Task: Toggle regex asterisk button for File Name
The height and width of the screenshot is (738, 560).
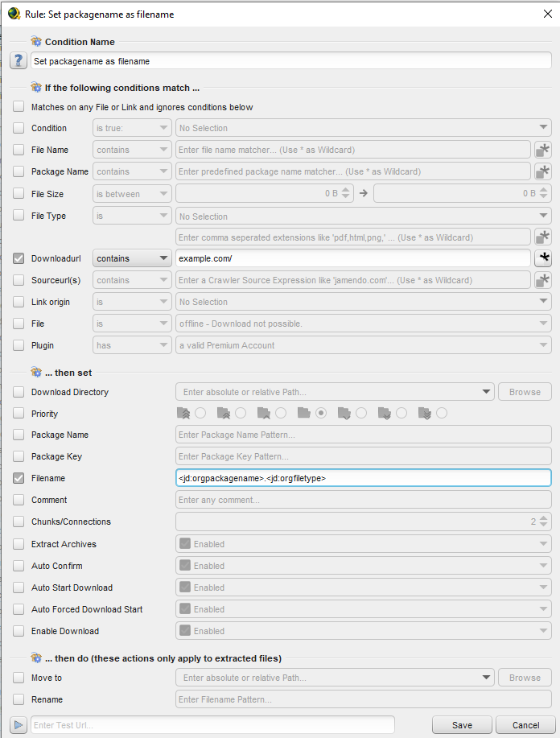Action: pyautogui.click(x=543, y=150)
